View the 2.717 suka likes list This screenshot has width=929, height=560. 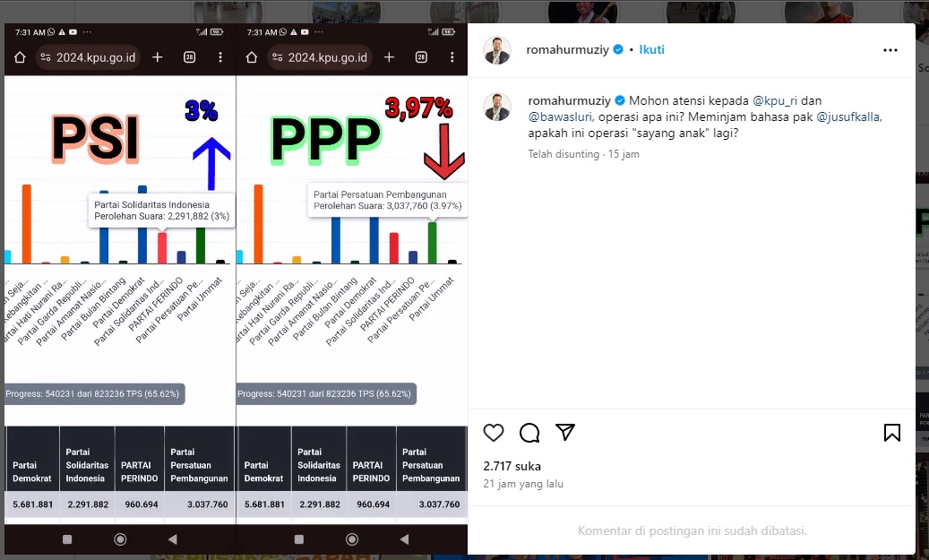coord(512,467)
